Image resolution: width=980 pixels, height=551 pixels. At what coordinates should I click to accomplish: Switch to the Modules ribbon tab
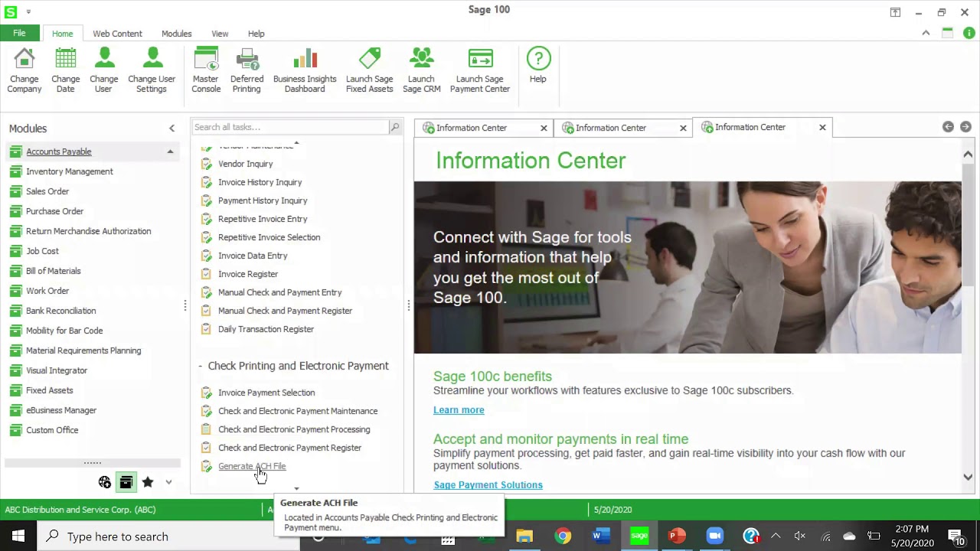tap(176, 34)
